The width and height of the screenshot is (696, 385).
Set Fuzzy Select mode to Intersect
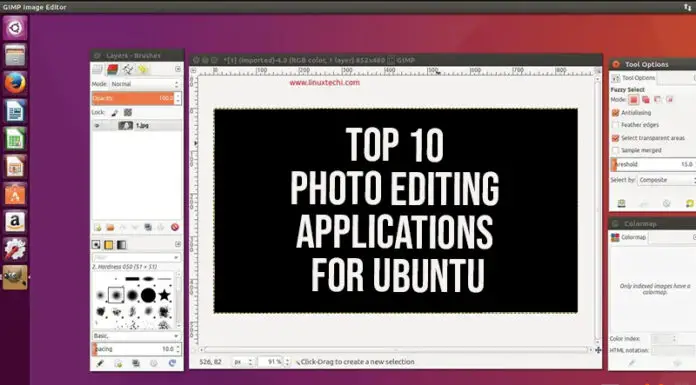coord(669,100)
